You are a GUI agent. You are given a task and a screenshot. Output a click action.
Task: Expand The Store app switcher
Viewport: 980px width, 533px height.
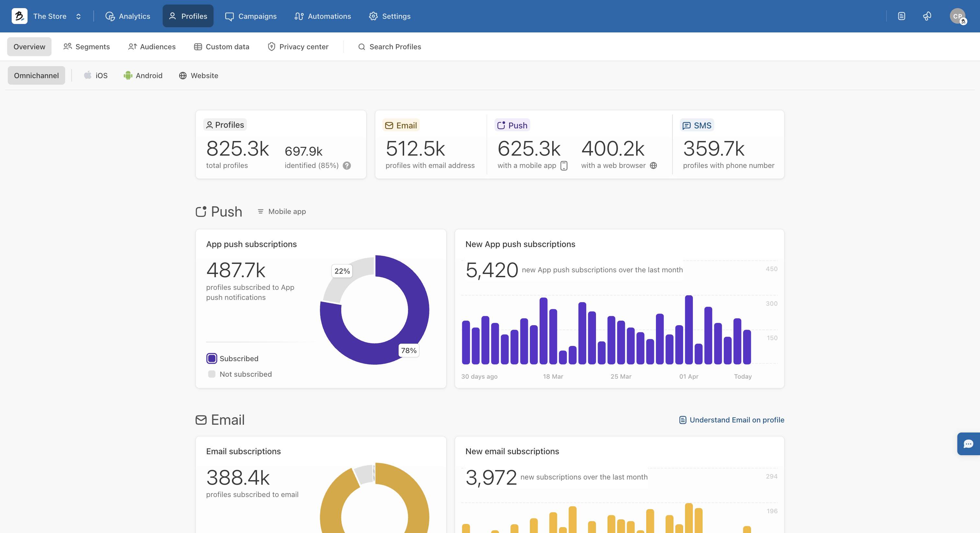(78, 16)
